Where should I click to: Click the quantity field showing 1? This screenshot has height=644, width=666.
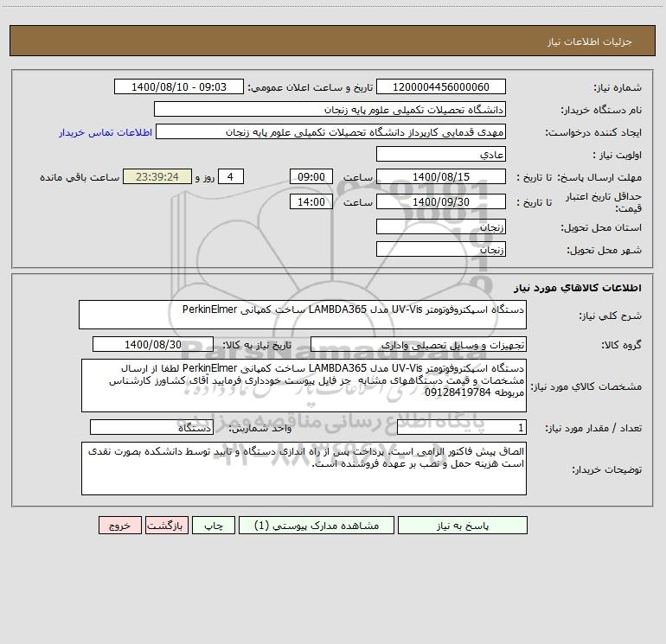pyautogui.click(x=462, y=427)
